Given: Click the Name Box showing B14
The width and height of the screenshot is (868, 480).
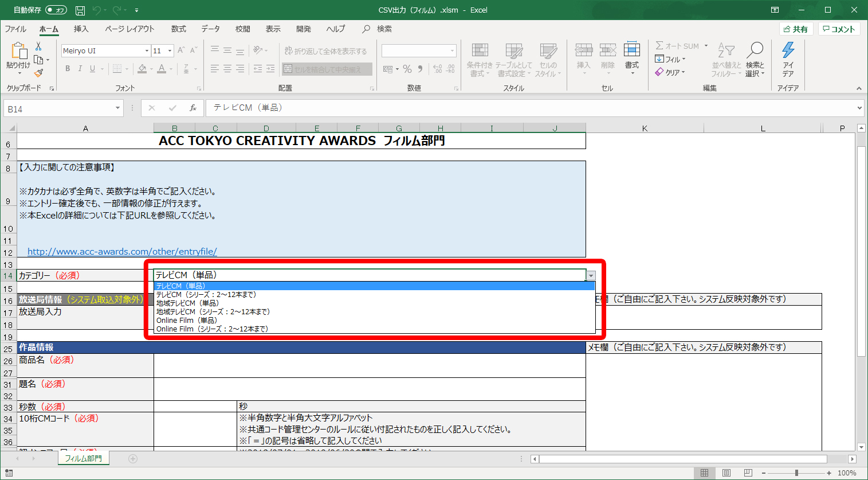Looking at the screenshot, I should [x=63, y=108].
